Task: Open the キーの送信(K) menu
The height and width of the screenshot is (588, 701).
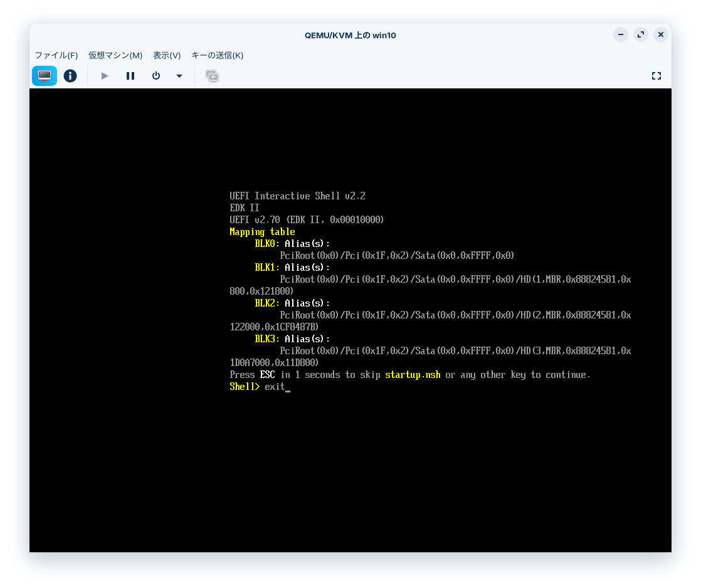Action: pyautogui.click(x=218, y=55)
